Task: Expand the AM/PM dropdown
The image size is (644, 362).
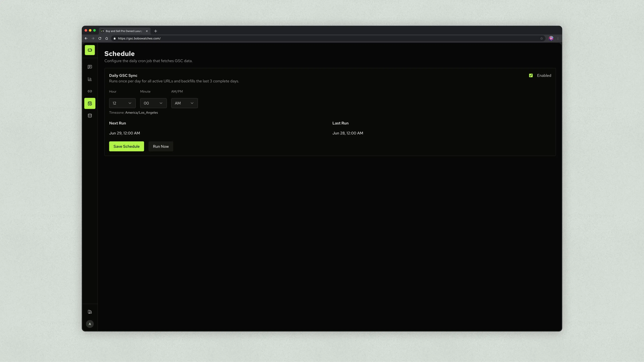Action: [184, 103]
